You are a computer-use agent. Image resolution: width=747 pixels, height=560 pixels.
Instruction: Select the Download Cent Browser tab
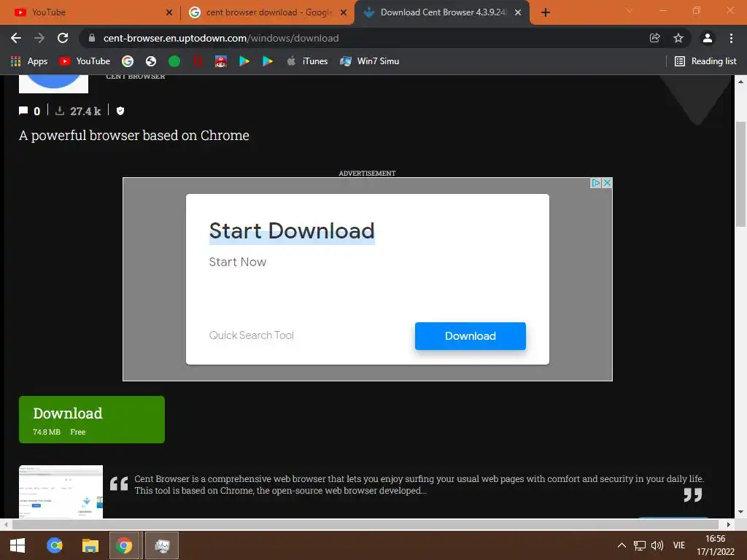pyautogui.click(x=441, y=12)
